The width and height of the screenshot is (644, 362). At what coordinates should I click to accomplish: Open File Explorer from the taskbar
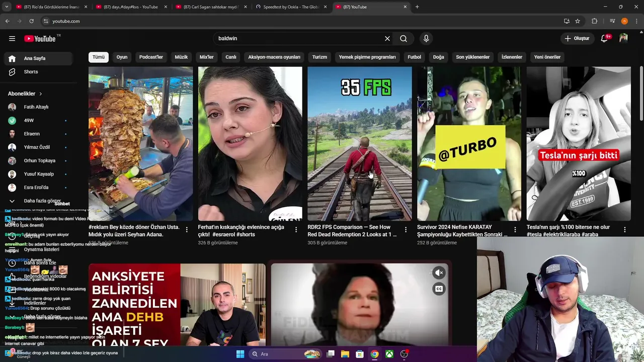pyautogui.click(x=345, y=354)
